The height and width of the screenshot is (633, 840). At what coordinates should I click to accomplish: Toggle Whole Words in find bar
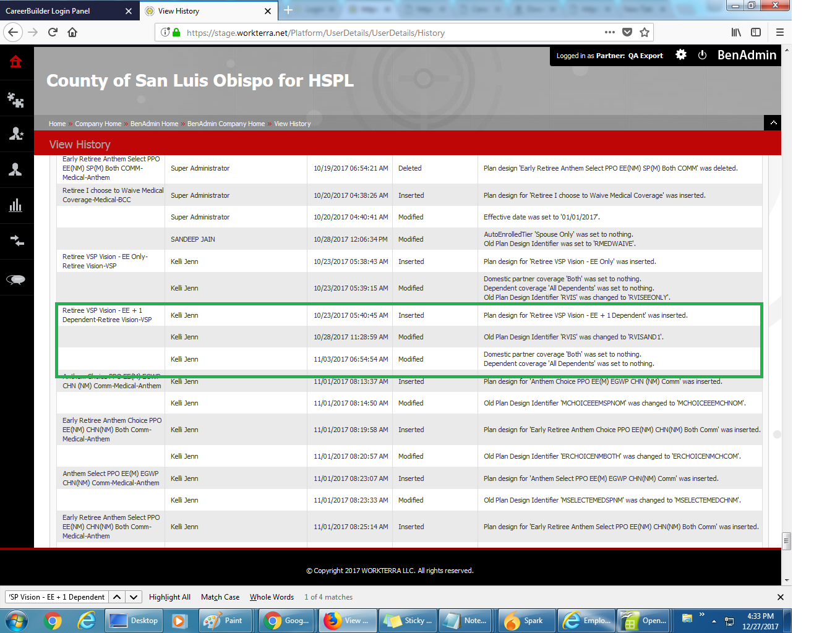coord(272,597)
